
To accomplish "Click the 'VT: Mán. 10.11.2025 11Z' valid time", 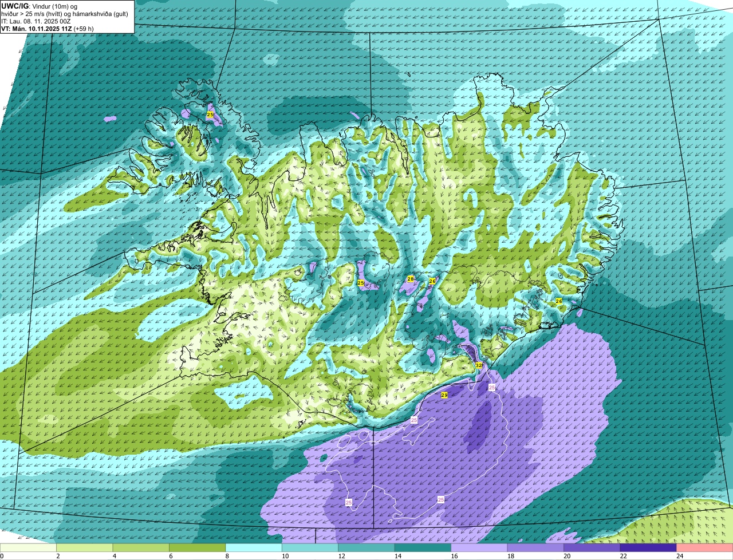I will (36, 29).
